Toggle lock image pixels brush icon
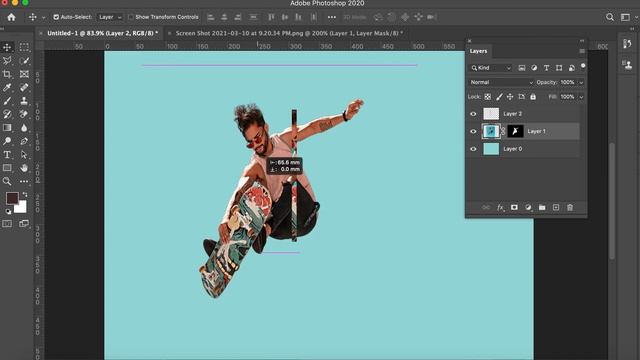Screen dimensions: 640x360 [x=499, y=97]
